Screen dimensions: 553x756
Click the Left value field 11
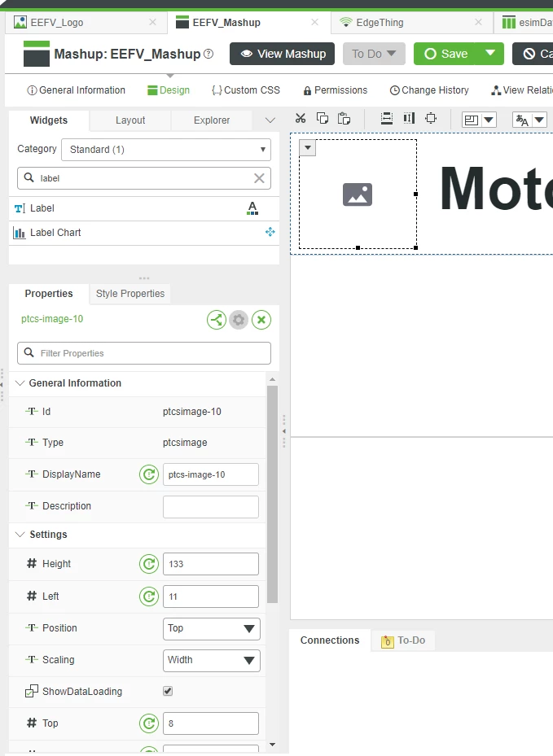point(211,596)
